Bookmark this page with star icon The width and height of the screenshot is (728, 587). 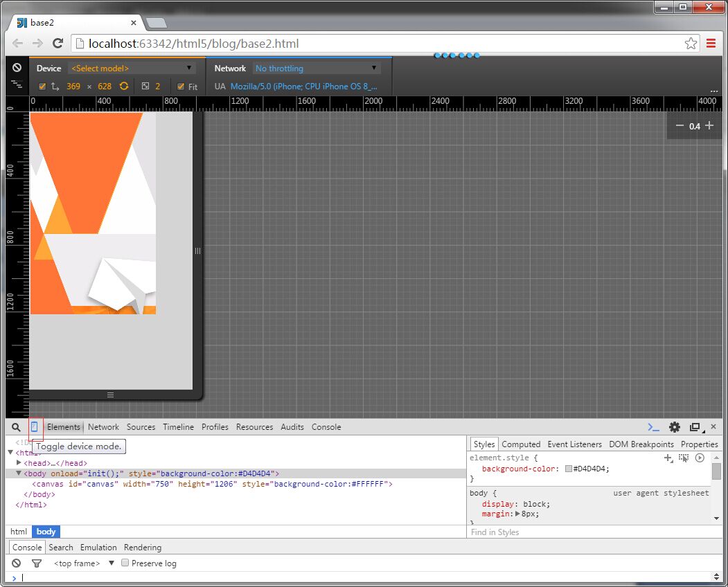tap(691, 44)
